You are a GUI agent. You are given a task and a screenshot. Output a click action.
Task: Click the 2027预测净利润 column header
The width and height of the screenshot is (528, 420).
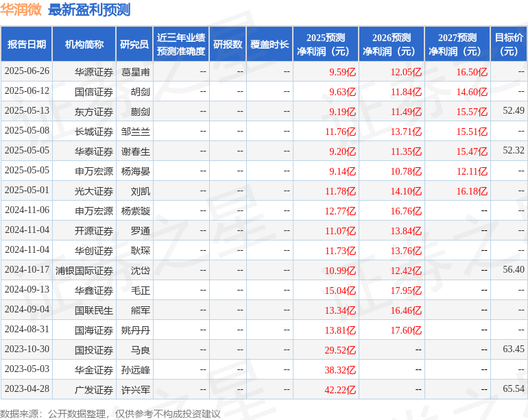(x=457, y=44)
